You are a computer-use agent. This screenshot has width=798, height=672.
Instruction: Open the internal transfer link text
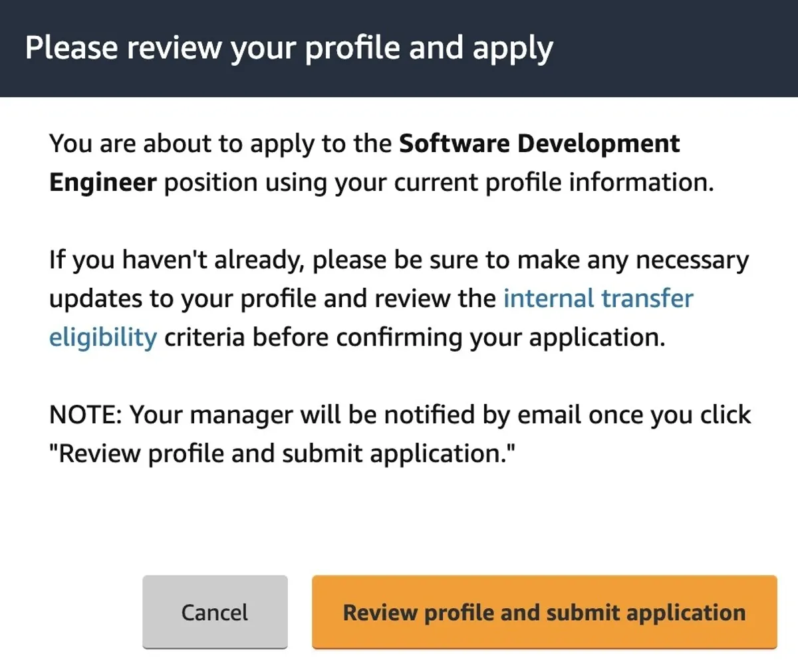[x=598, y=298]
